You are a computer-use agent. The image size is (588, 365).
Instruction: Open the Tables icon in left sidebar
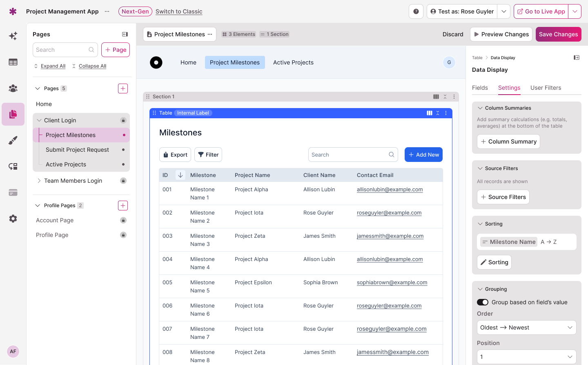point(13,62)
